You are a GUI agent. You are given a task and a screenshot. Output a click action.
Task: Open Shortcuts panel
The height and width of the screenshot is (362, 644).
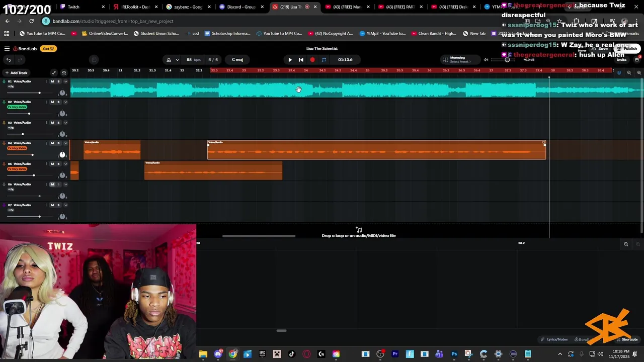coord(626,339)
